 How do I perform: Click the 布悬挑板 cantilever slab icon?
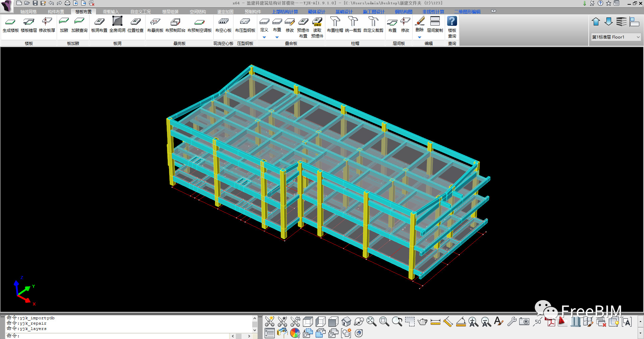[x=155, y=24]
